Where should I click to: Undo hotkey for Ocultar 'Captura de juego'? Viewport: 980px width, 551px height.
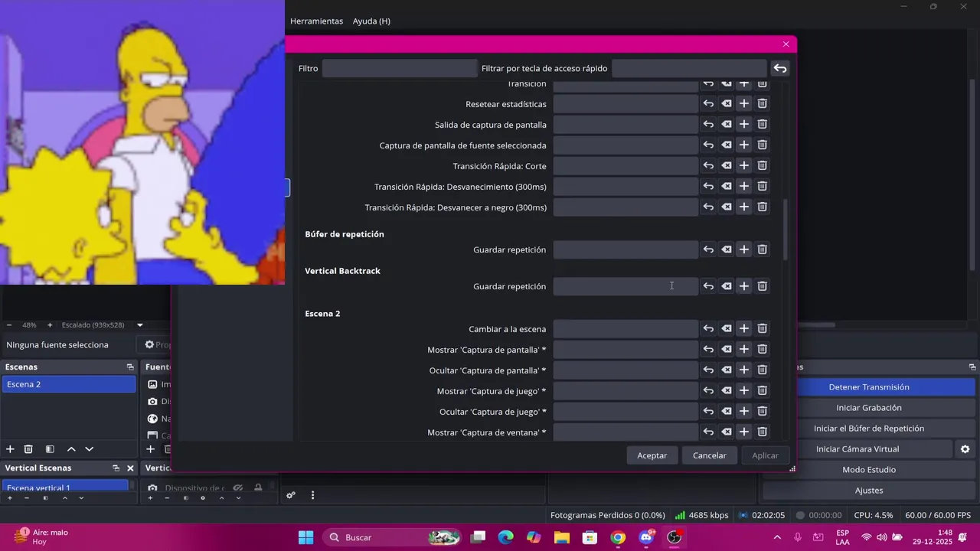(x=708, y=411)
